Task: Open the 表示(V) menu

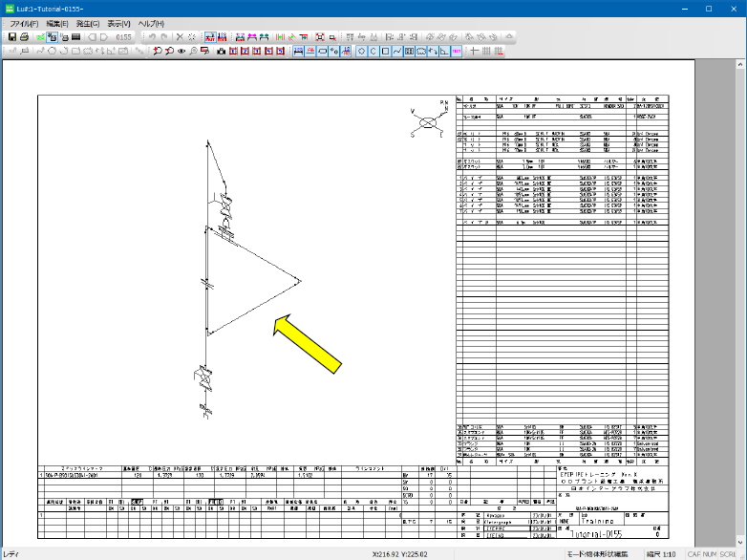Action: pyautogui.click(x=118, y=23)
